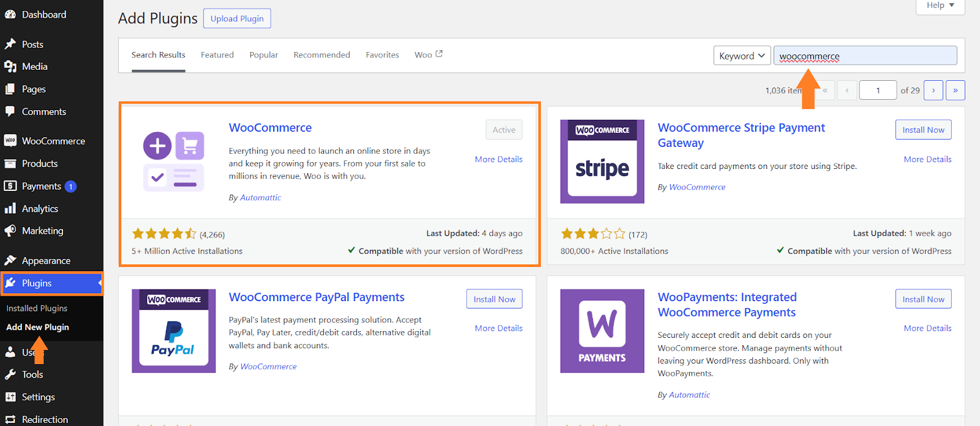
Task: Click the WooPayments plugin logo image
Action: 602,331
